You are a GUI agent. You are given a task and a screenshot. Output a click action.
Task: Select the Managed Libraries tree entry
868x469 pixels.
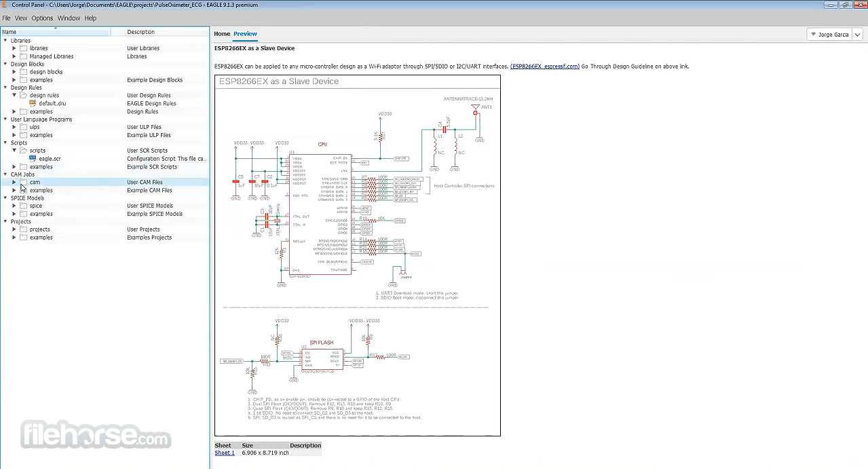(x=52, y=56)
